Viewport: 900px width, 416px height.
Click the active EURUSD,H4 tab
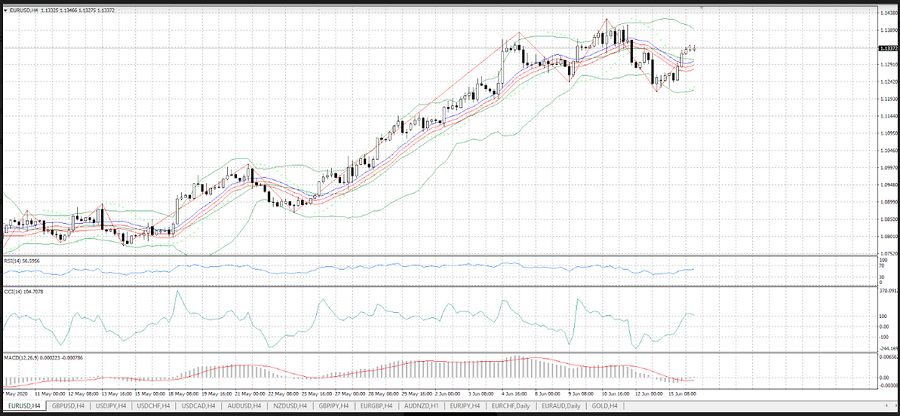(x=24, y=406)
